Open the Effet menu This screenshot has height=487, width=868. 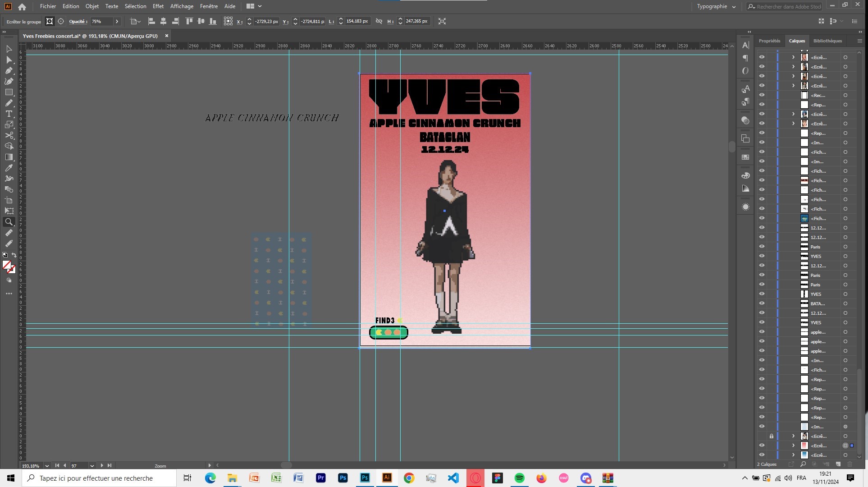tap(158, 6)
